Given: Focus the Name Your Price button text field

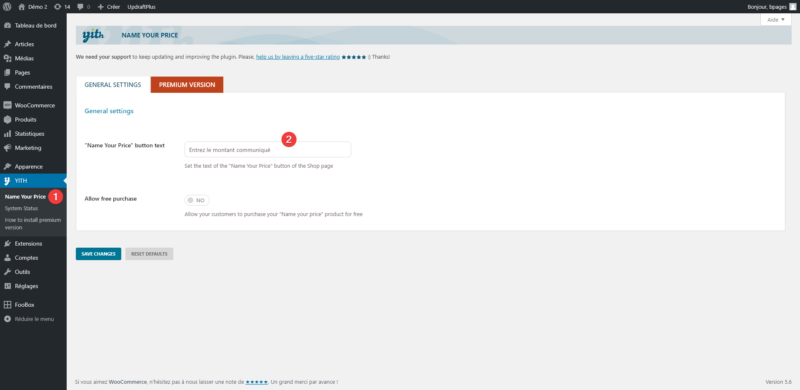Looking at the screenshot, I should pos(268,150).
